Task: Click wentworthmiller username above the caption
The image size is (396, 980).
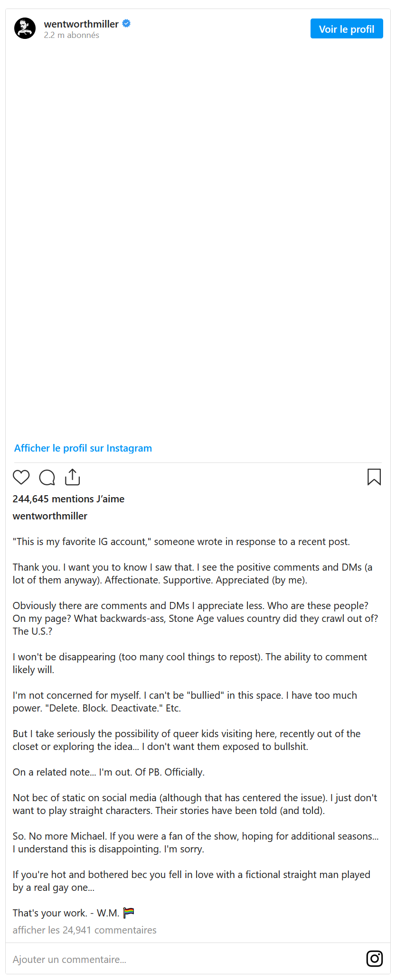Action: [50, 516]
